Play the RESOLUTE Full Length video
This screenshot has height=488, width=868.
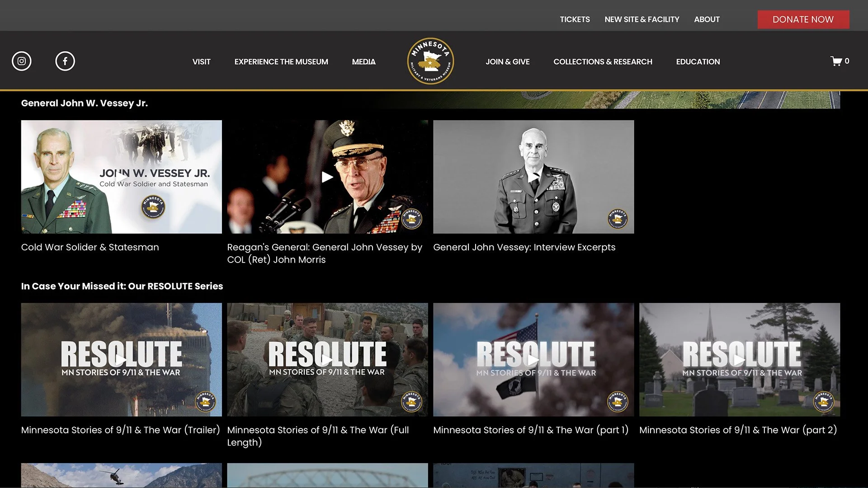click(x=327, y=360)
